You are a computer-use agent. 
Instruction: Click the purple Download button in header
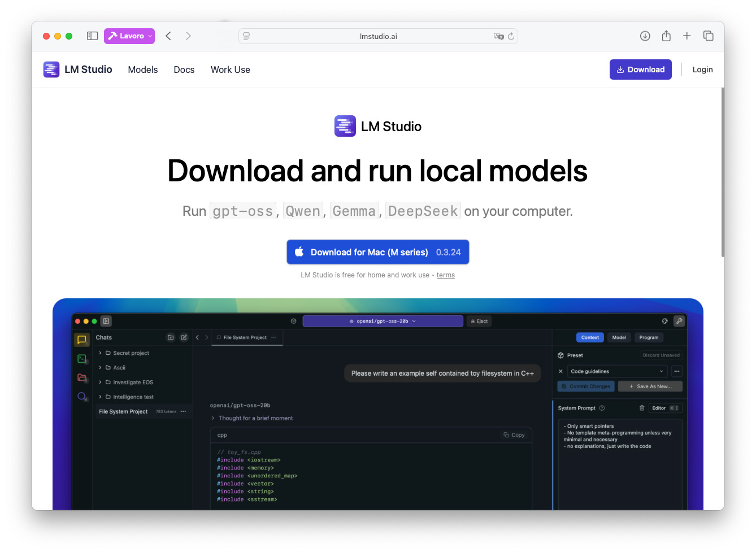(640, 69)
